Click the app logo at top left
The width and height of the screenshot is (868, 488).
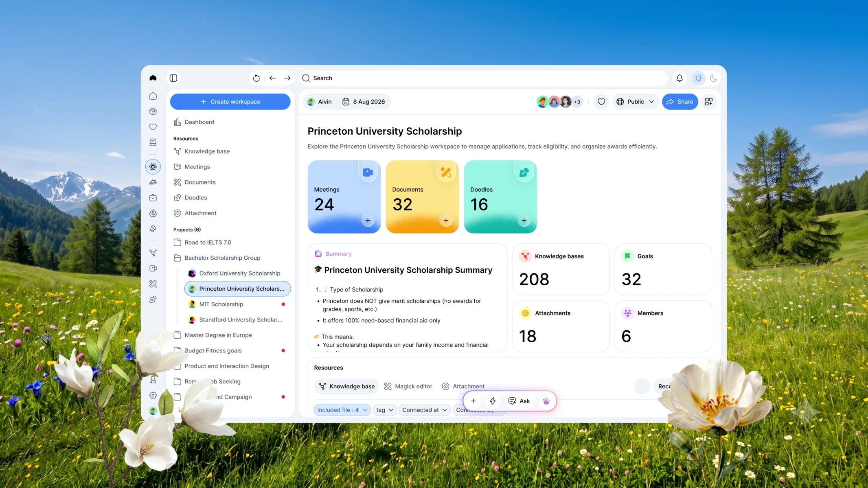click(153, 78)
